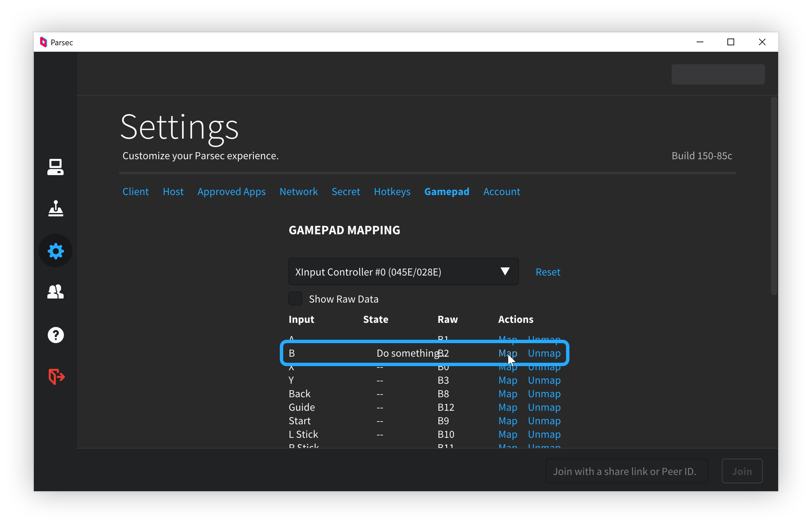Click Map for the Back input
The image size is (812, 524).
click(507, 394)
